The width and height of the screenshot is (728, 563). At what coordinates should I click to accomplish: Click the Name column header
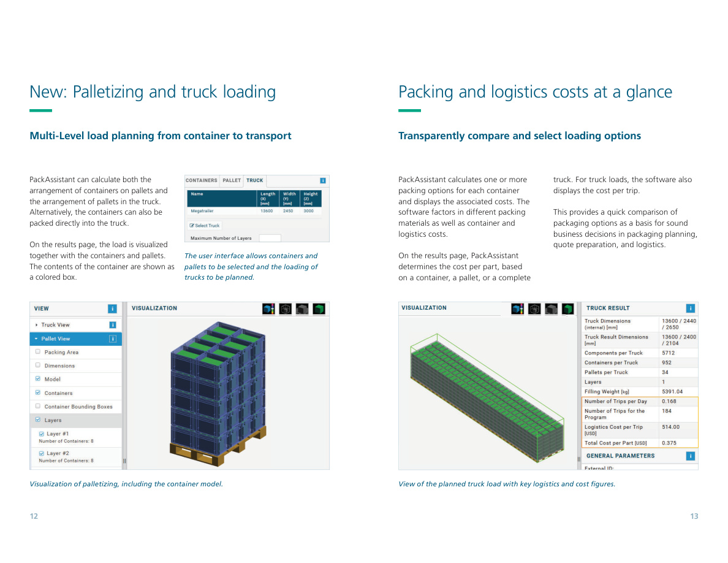[x=222, y=198]
